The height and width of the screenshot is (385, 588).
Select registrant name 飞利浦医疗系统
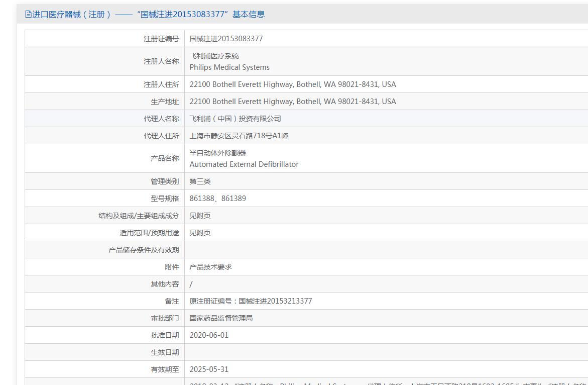click(214, 56)
